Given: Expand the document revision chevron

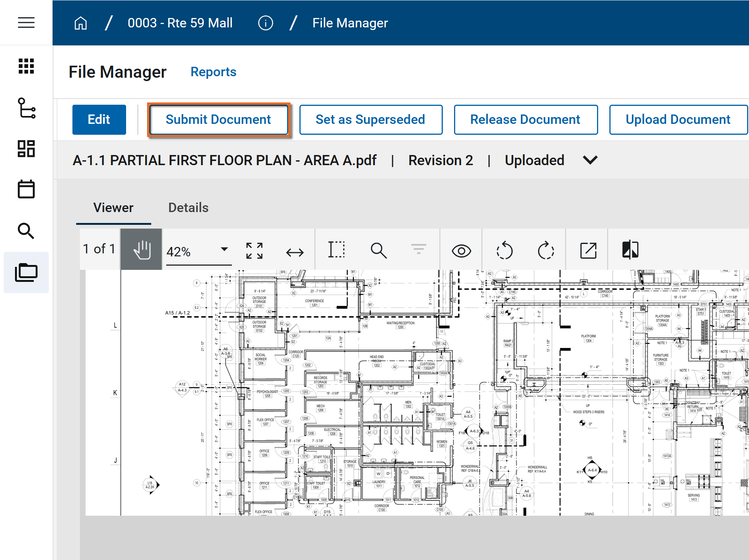Looking at the screenshot, I should click(590, 160).
